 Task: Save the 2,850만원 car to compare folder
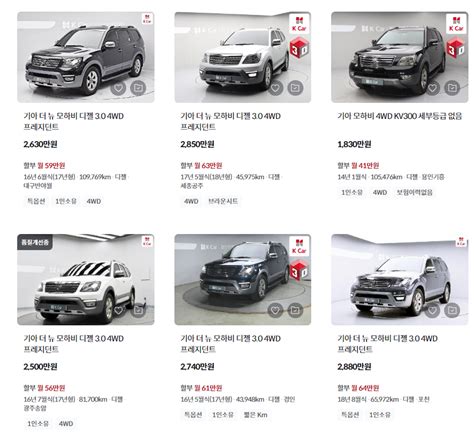click(x=295, y=88)
